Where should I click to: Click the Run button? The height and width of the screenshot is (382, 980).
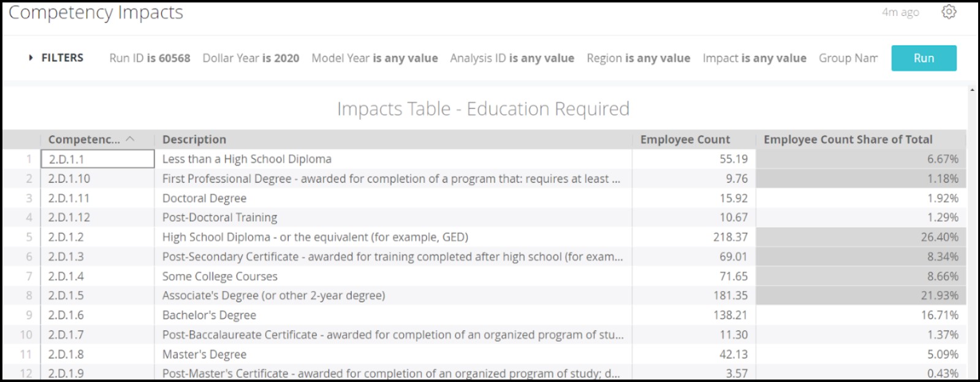tap(923, 58)
